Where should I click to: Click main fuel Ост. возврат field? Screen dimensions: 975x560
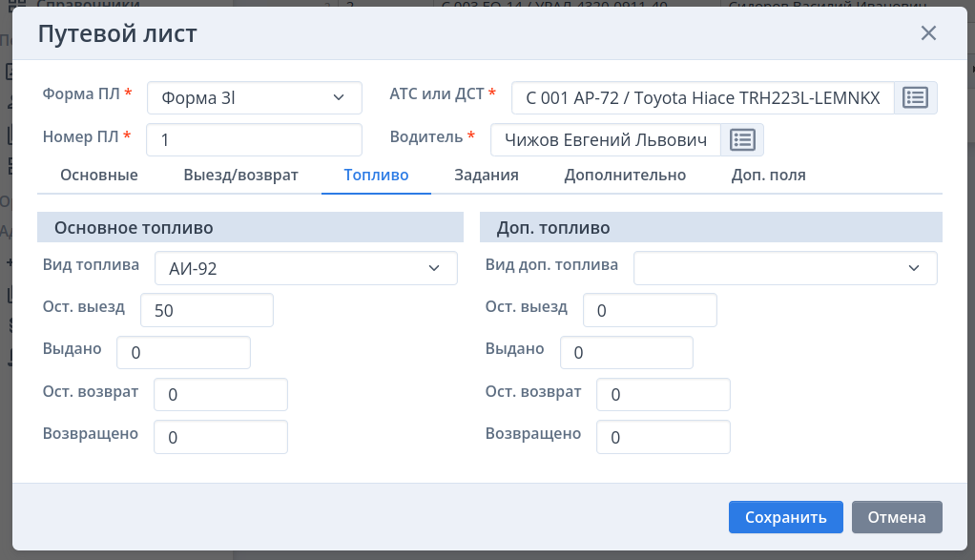click(219, 394)
